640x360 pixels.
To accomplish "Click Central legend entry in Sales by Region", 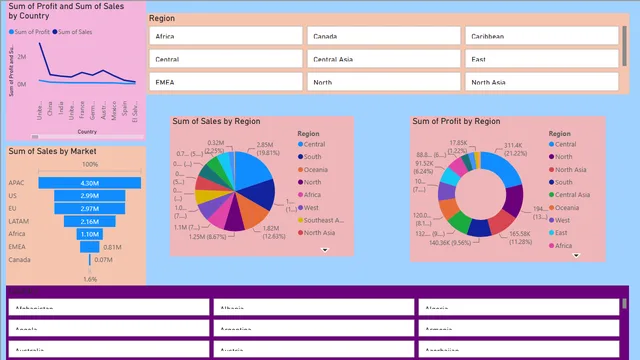I will pos(311,144).
